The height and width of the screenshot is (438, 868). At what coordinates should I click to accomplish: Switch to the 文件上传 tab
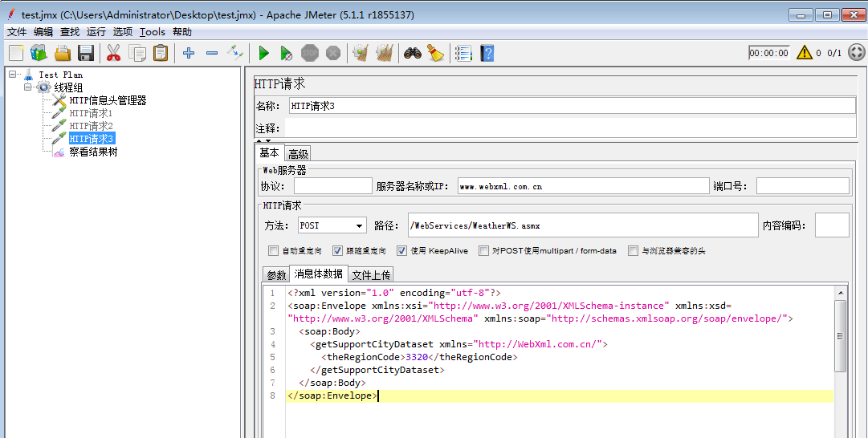(x=371, y=274)
